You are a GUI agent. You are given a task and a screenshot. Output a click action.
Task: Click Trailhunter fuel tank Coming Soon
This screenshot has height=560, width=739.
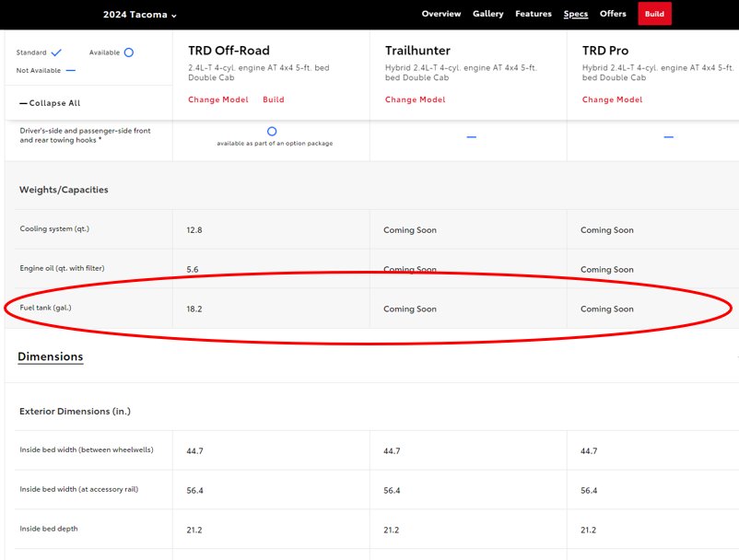tap(410, 309)
